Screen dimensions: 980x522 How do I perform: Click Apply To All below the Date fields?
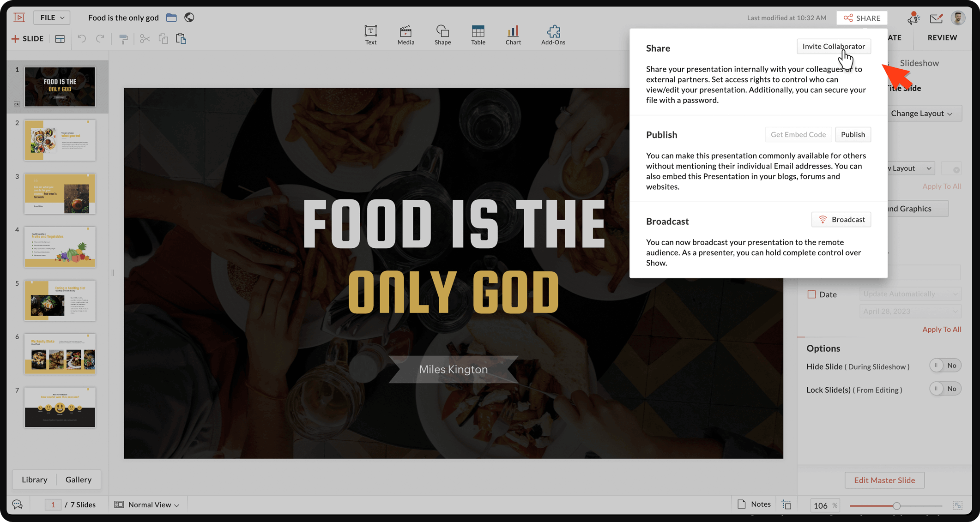pyautogui.click(x=942, y=329)
